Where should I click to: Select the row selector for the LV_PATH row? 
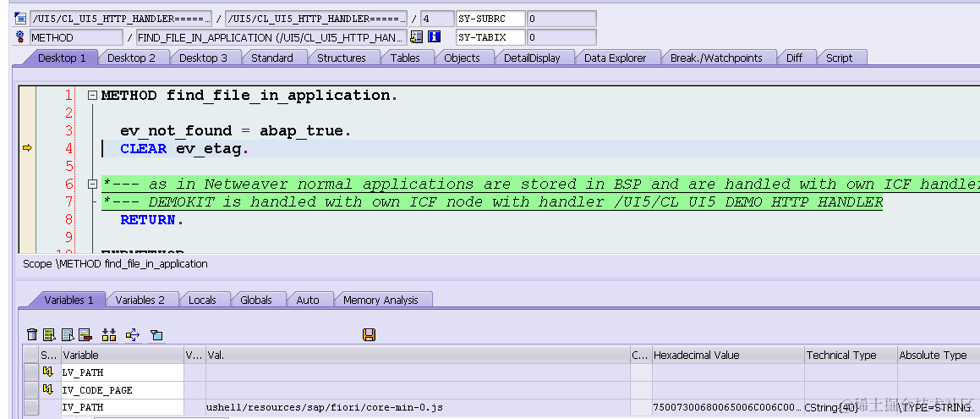30,372
